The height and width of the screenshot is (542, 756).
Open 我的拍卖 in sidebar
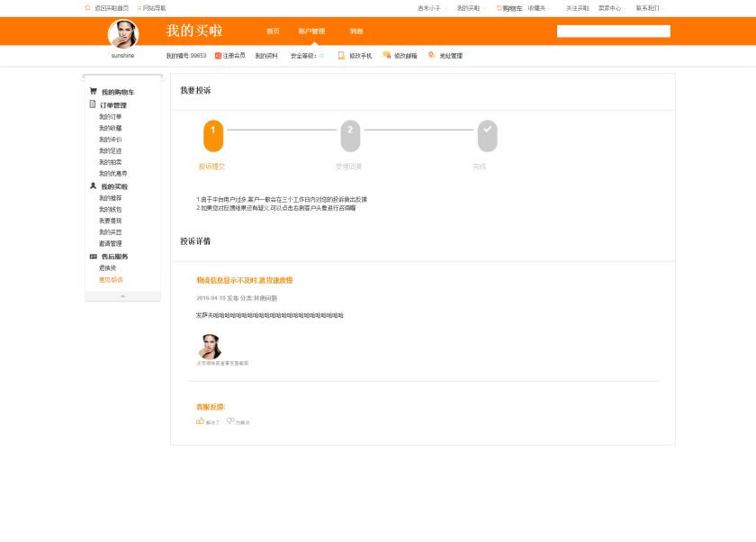click(x=111, y=162)
